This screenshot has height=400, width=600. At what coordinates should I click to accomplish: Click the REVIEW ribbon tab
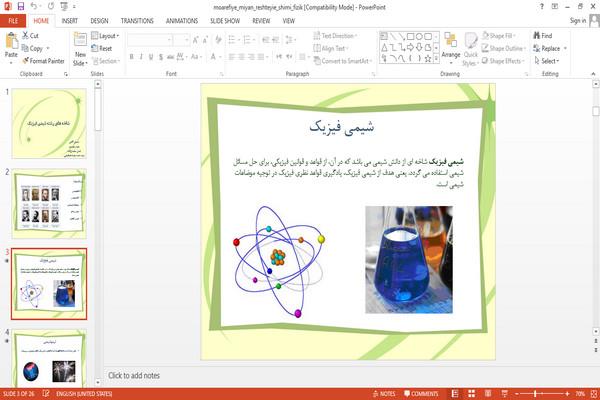(261, 21)
